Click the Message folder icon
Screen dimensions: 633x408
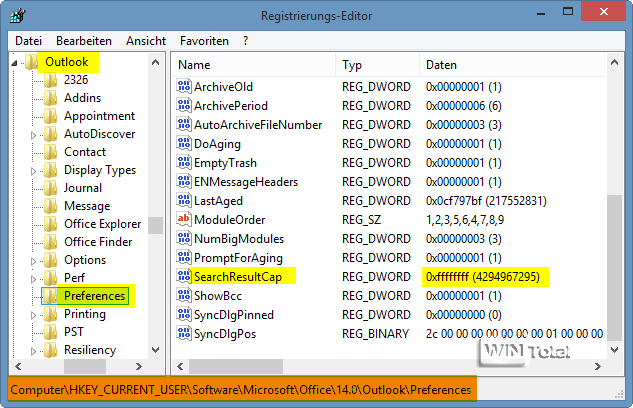[50, 206]
